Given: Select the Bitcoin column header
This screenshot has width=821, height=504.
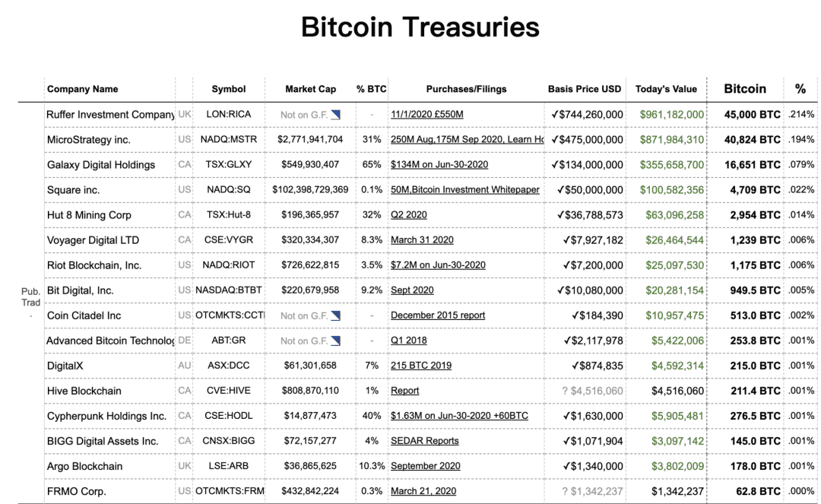Looking at the screenshot, I should pyautogui.click(x=744, y=88).
